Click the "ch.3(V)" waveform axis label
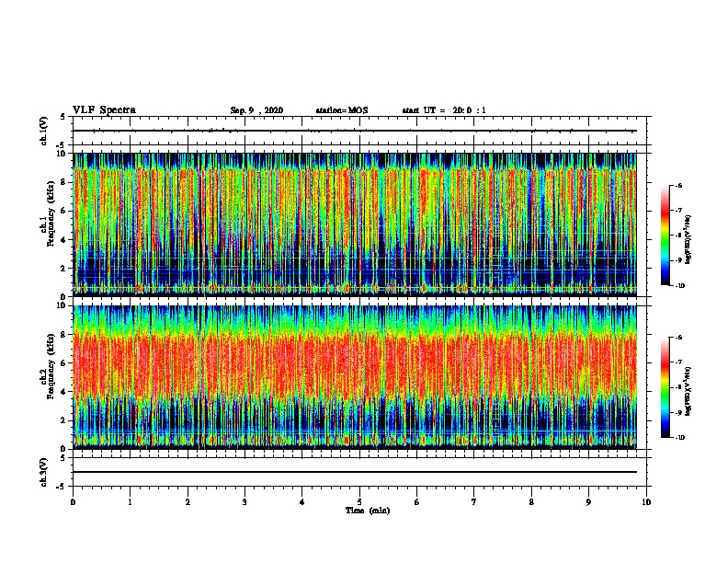The image size is (728, 563). [44, 472]
